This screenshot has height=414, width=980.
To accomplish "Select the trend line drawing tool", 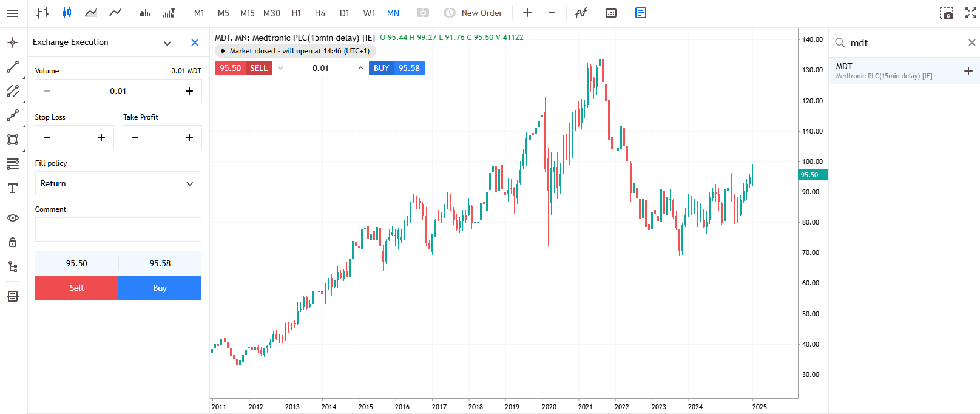I will [x=13, y=67].
